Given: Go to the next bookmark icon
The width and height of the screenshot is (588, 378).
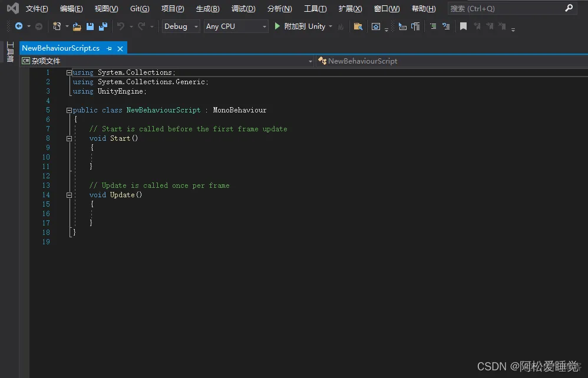Looking at the screenshot, I should [x=490, y=26].
